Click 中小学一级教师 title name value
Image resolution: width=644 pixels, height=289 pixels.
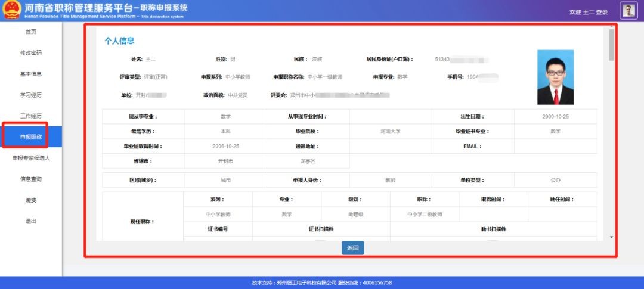pos(325,77)
